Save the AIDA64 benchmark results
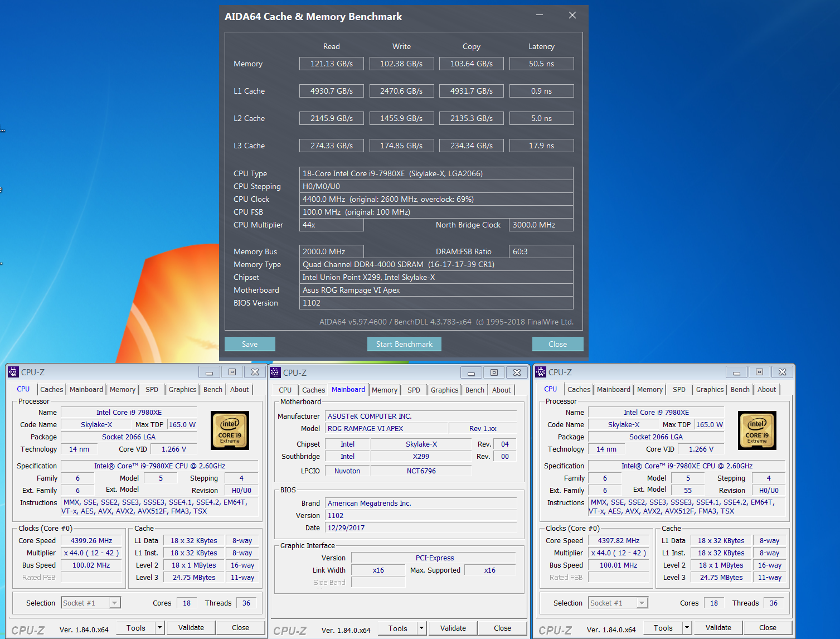The image size is (840, 639). coord(250,344)
